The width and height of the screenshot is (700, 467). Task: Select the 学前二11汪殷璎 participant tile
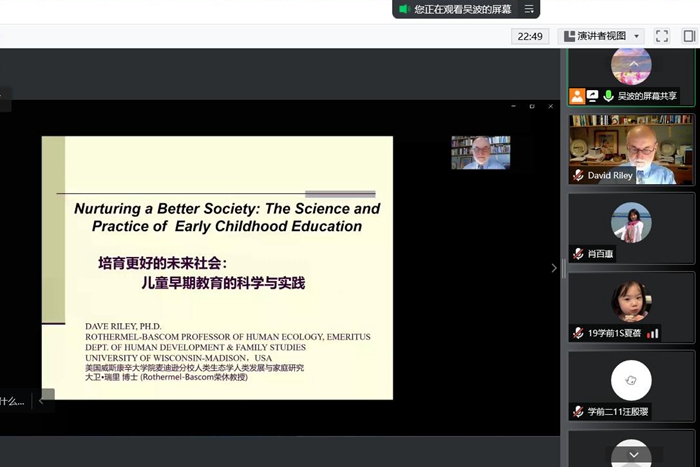pyautogui.click(x=631, y=383)
